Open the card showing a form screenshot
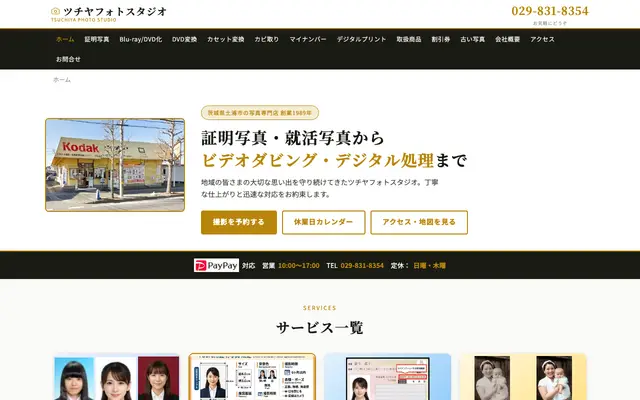 [x=387, y=377]
